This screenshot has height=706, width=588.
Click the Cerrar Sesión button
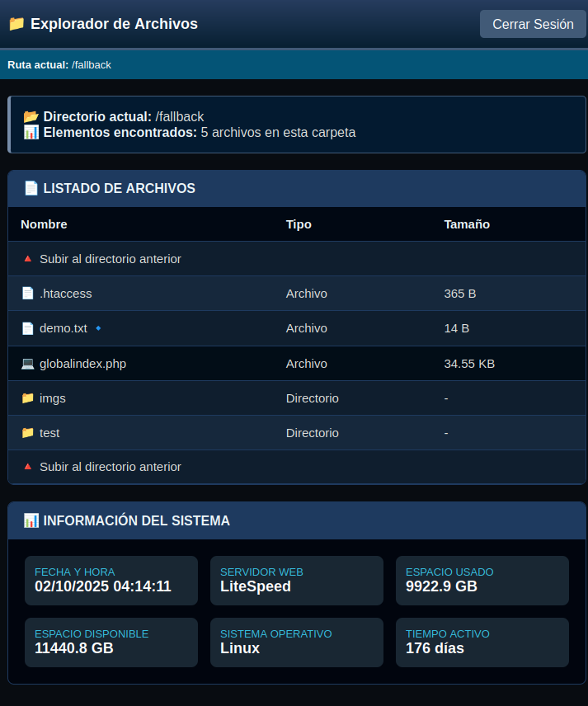coord(533,24)
